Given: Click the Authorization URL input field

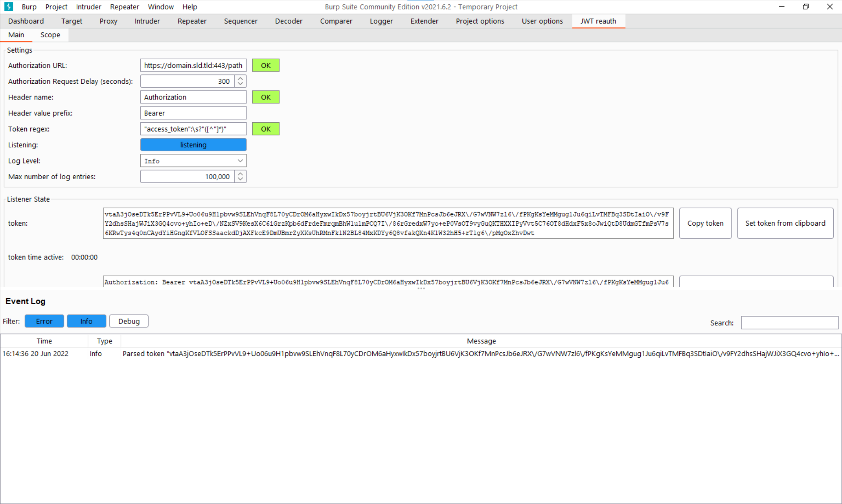Looking at the screenshot, I should (193, 65).
